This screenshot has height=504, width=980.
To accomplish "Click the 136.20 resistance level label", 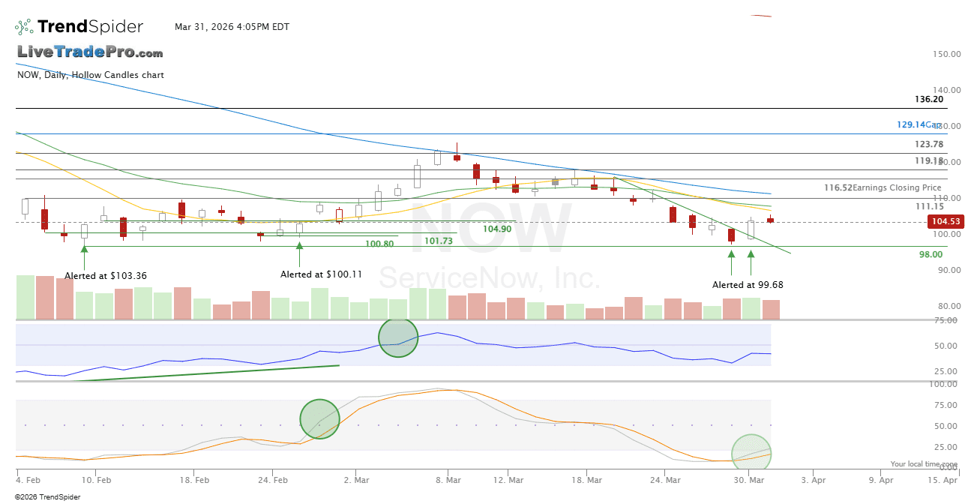I will click(x=928, y=99).
